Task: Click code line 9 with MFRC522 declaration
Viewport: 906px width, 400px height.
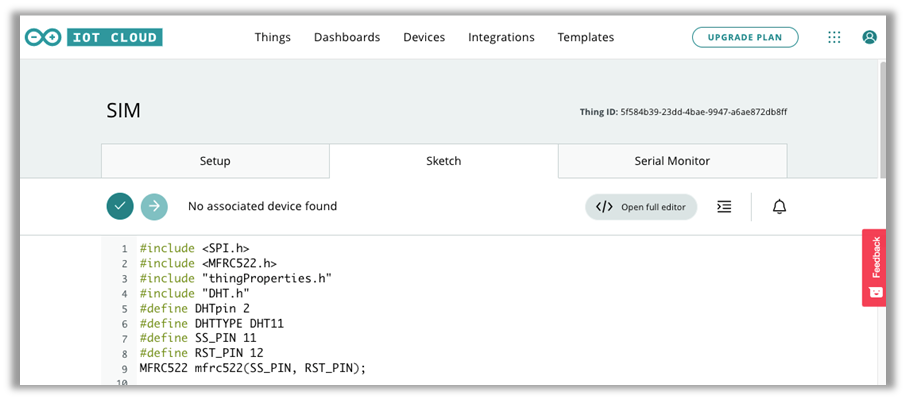Action: coord(253,368)
